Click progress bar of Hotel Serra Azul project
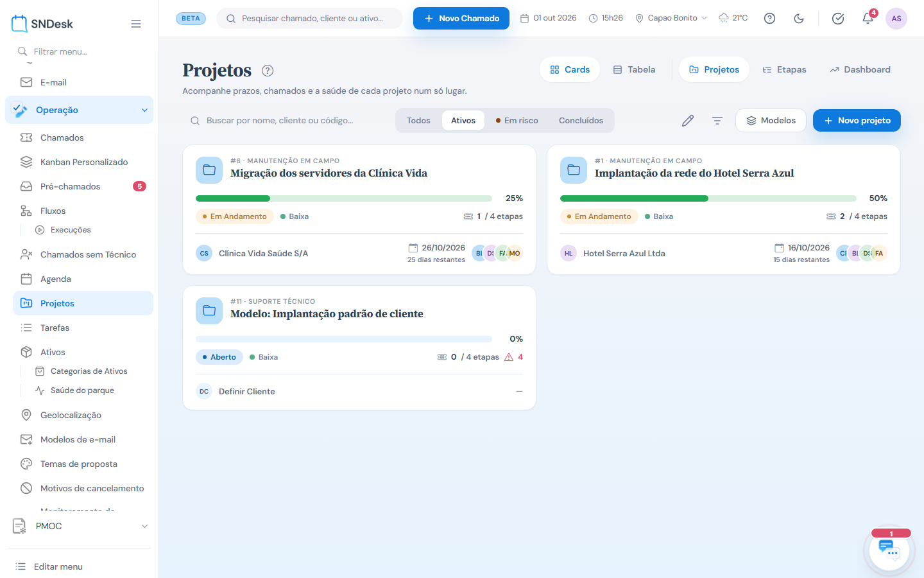This screenshot has height=578, width=924. (x=708, y=198)
